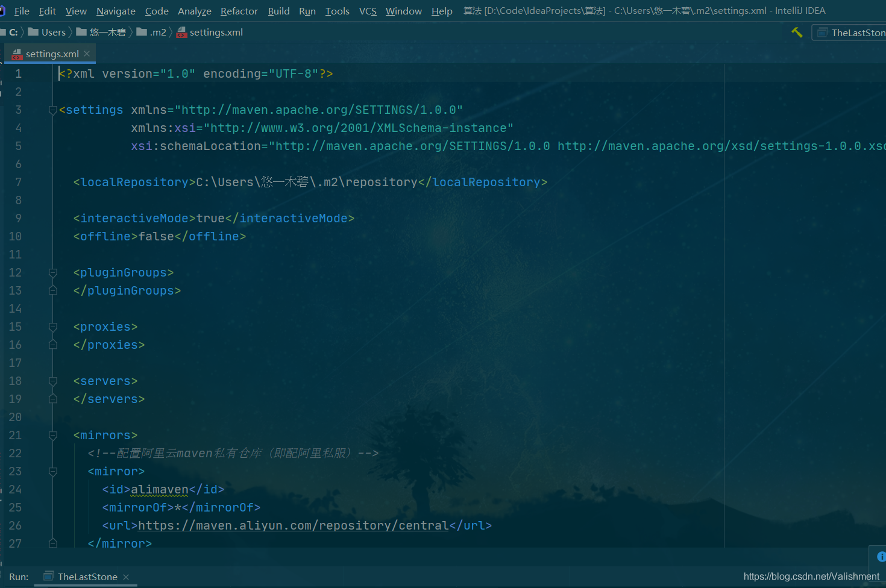Open the File menu
886x588 pixels.
[22, 11]
